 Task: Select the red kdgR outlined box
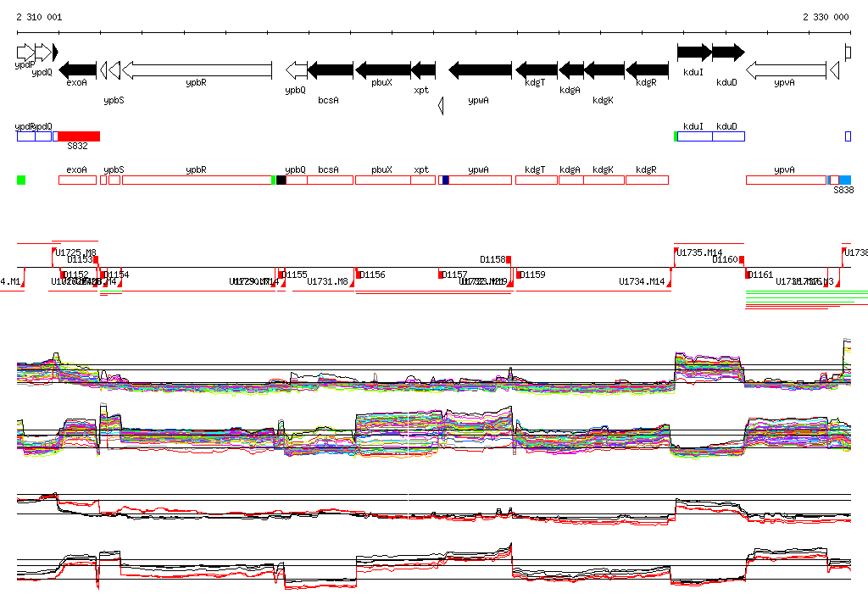click(x=647, y=180)
